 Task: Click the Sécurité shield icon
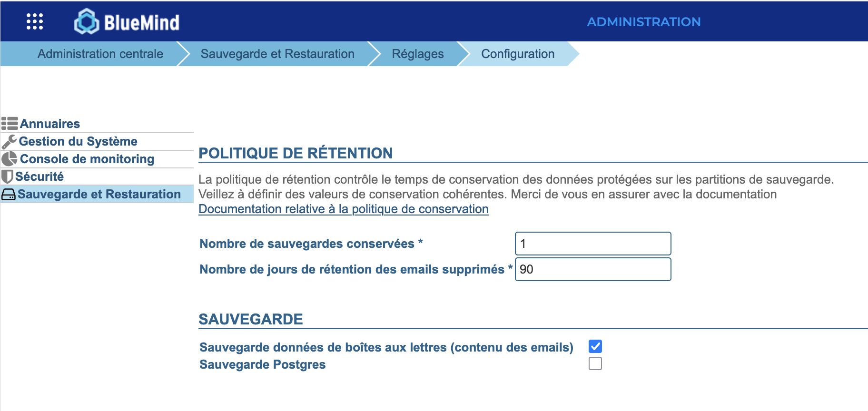[7, 176]
